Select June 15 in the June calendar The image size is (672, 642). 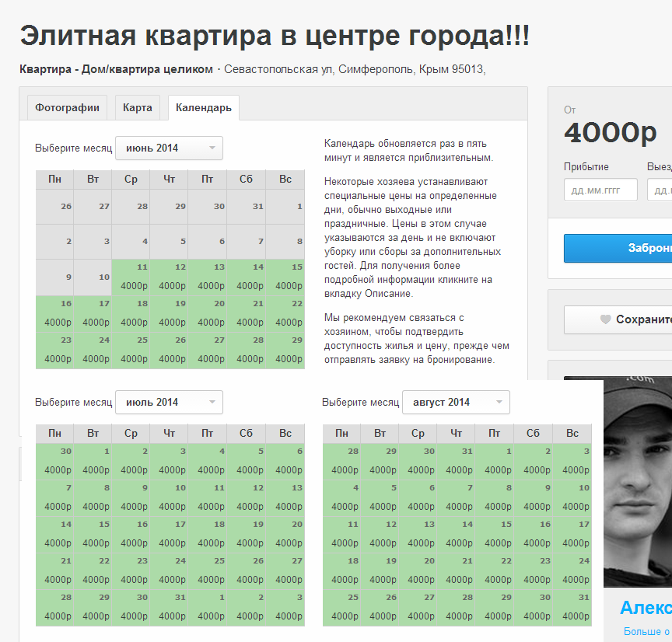[x=286, y=277]
